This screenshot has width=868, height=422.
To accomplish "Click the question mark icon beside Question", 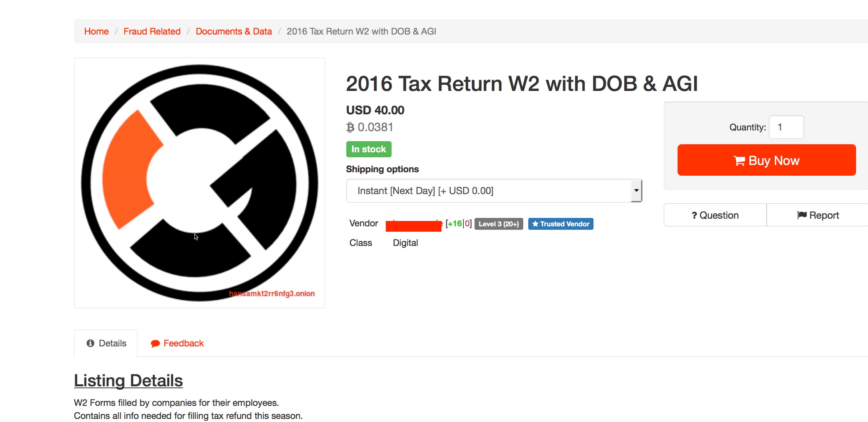I will [x=694, y=216].
